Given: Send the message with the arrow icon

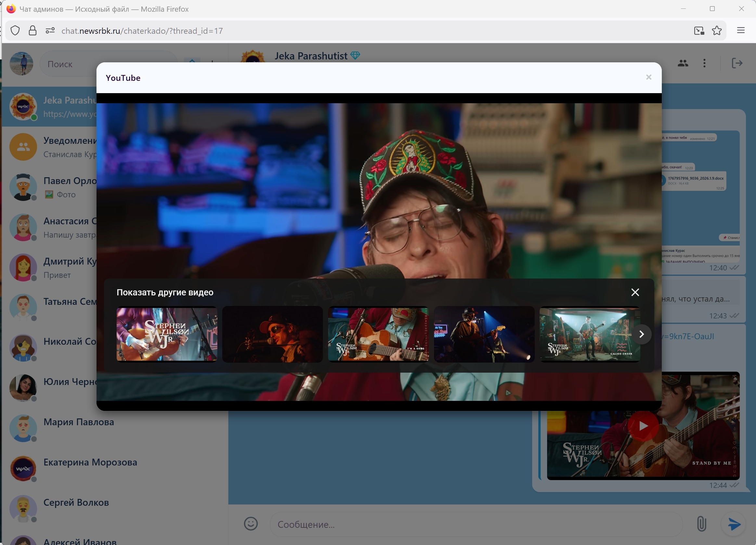Looking at the screenshot, I should (x=733, y=524).
